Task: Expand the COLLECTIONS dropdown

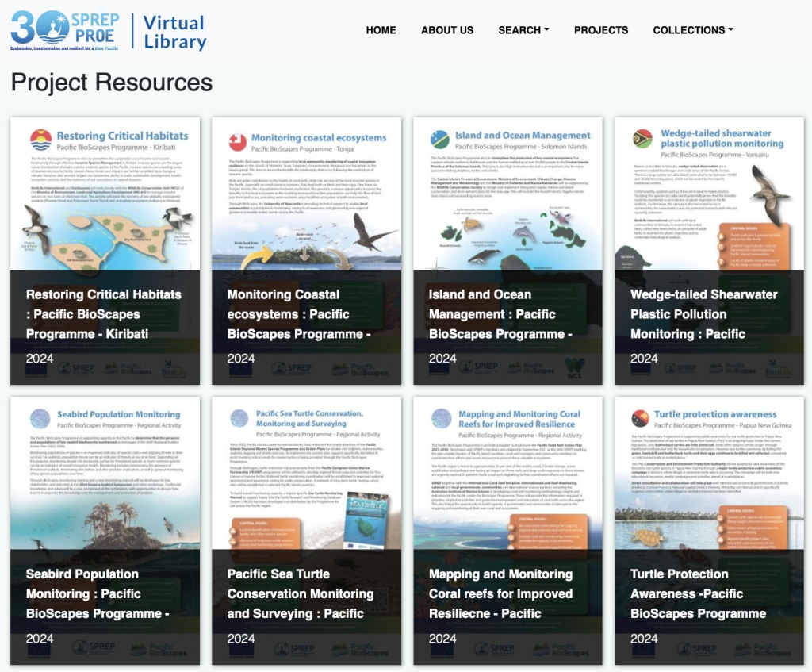Action: [x=693, y=30]
